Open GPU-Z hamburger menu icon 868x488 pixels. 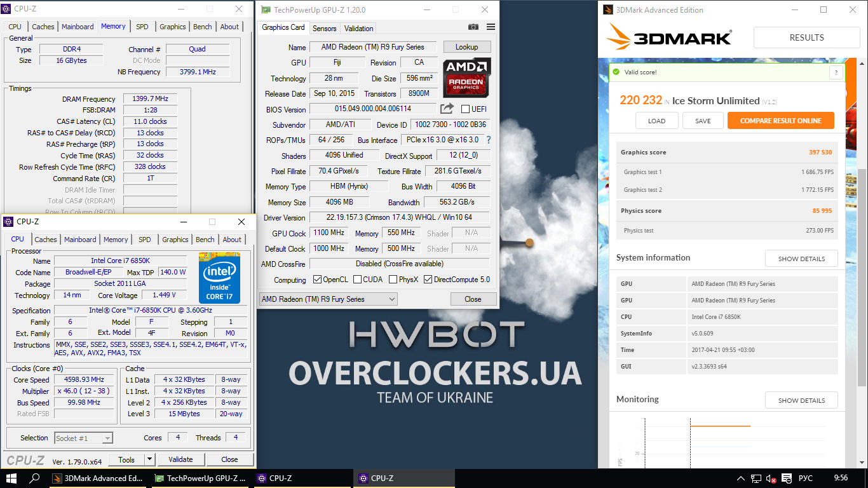point(491,27)
